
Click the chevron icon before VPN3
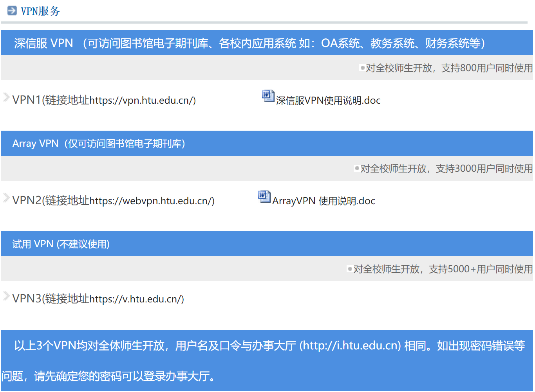click(6, 296)
